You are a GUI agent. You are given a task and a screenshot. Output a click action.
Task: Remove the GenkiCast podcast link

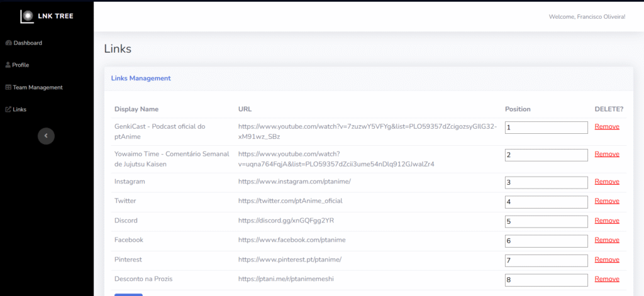tap(607, 126)
